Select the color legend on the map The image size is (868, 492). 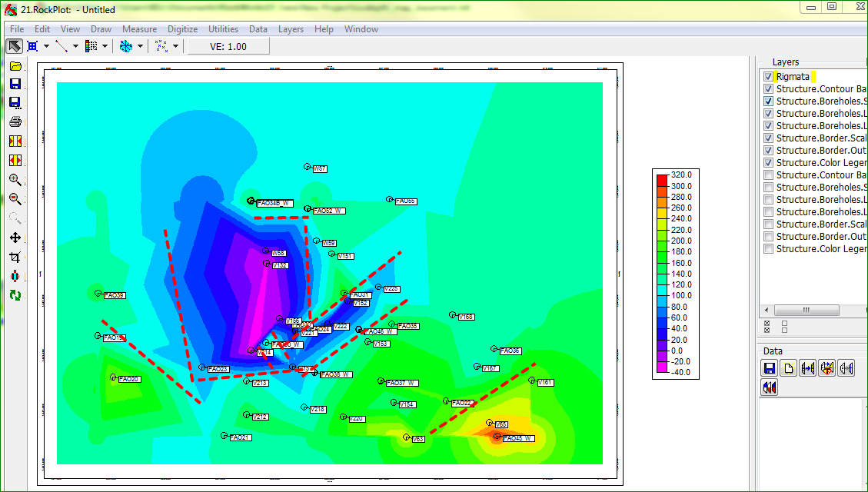pyautogui.click(x=675, y=274)
